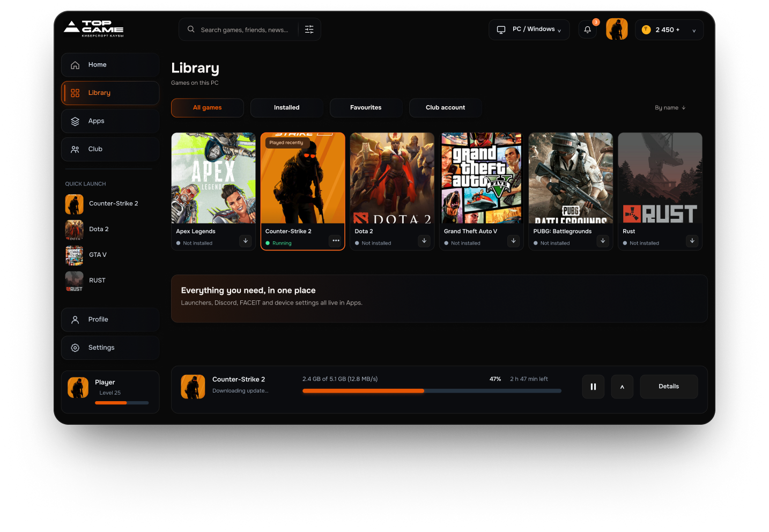Expand the download panel chevron
This screenshot has width=769, height=532.
[x=622, y=387]
